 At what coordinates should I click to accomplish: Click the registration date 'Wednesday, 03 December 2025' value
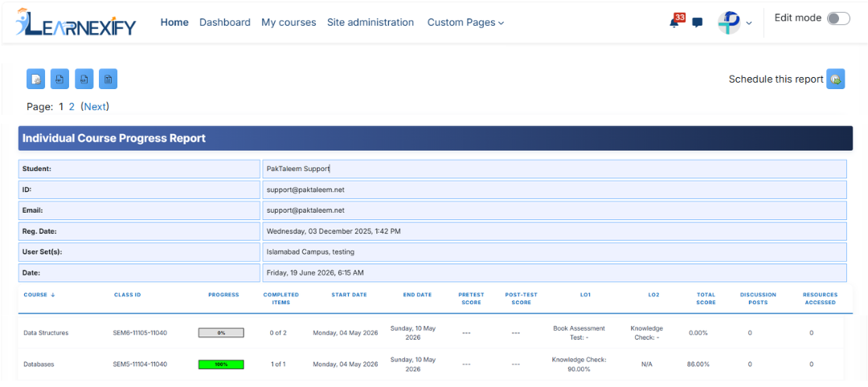(334, 231)
